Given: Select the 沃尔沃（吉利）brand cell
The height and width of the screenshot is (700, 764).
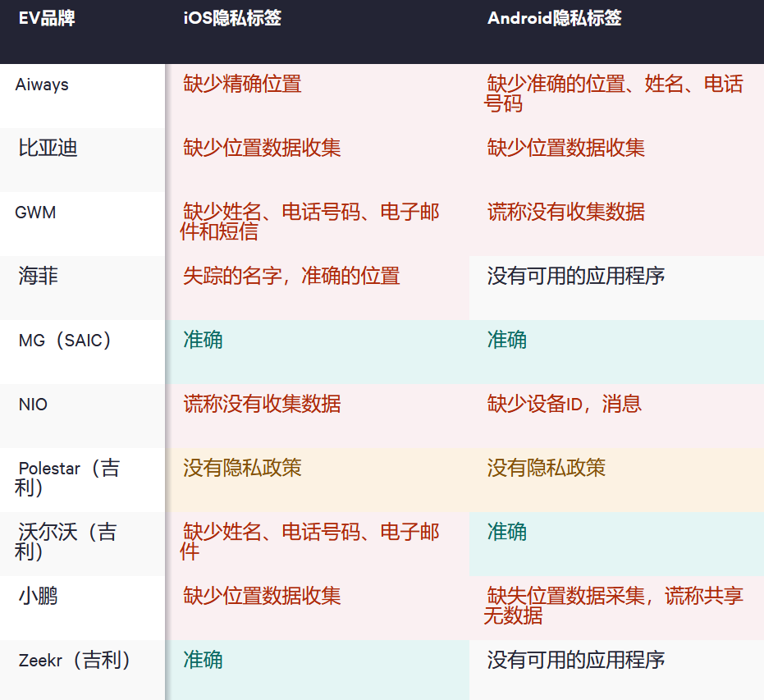Looking at the screenshot, I should (x=66, y=542).
